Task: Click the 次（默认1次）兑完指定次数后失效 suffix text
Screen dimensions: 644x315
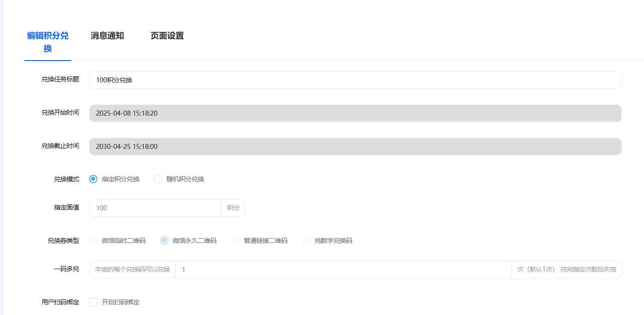Action: coord(566,270)
